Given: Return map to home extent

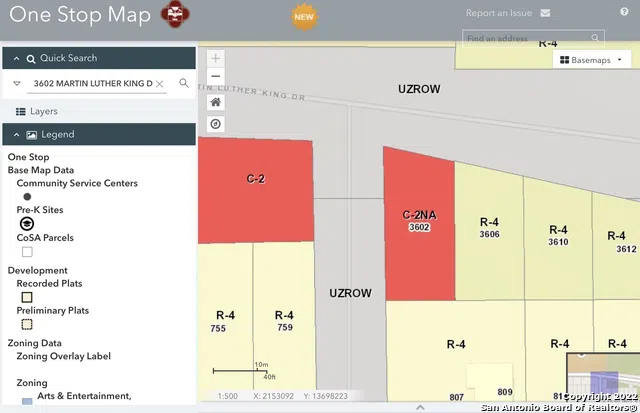Looking at the screenshot, I should [x=216, y=102].
